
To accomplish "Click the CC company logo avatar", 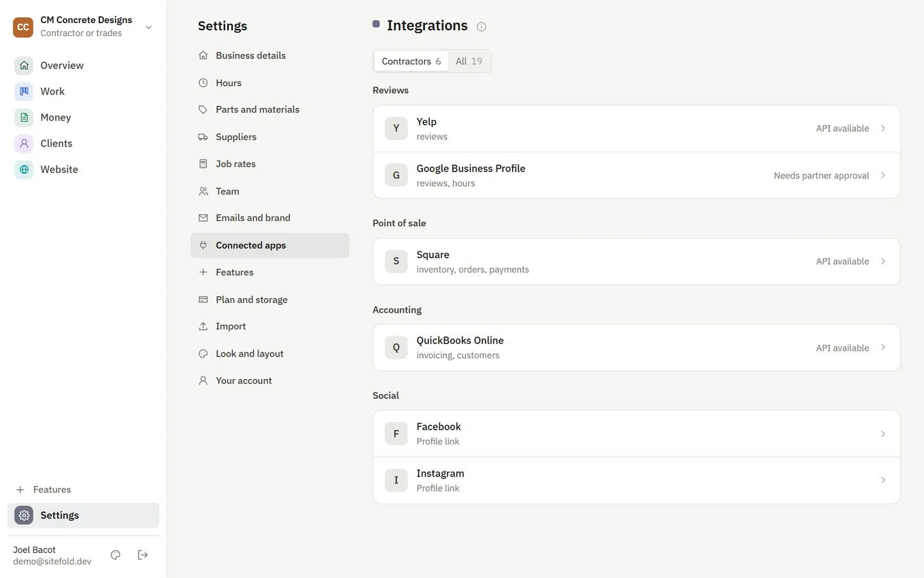I will pos(23,27).
